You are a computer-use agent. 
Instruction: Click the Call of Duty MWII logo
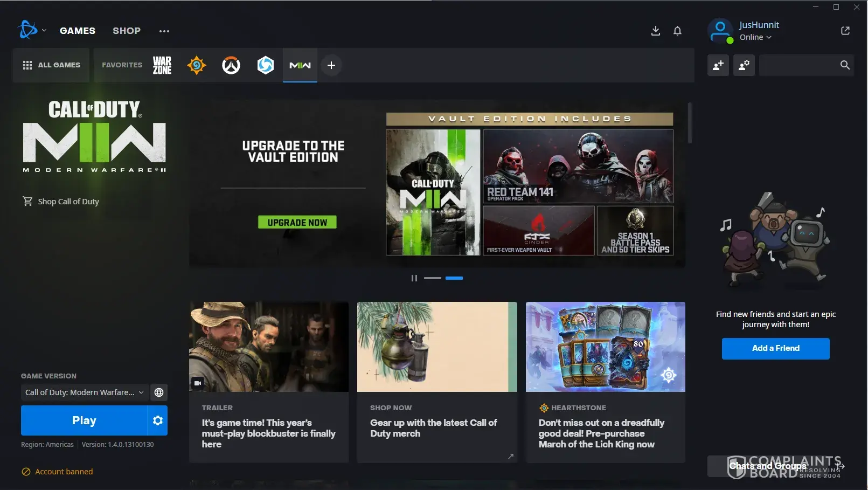94,136
